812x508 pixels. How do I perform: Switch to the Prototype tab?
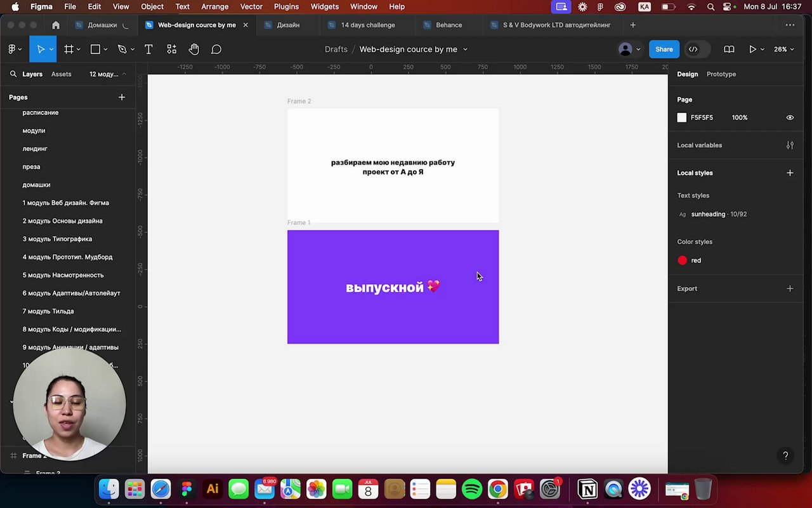tap(721, 74)
